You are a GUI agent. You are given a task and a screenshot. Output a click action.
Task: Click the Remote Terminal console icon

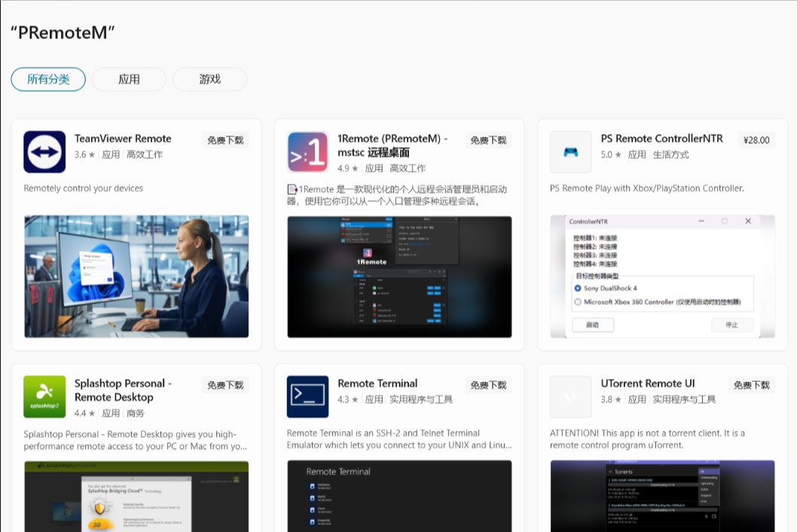click(x=307, y=397)
